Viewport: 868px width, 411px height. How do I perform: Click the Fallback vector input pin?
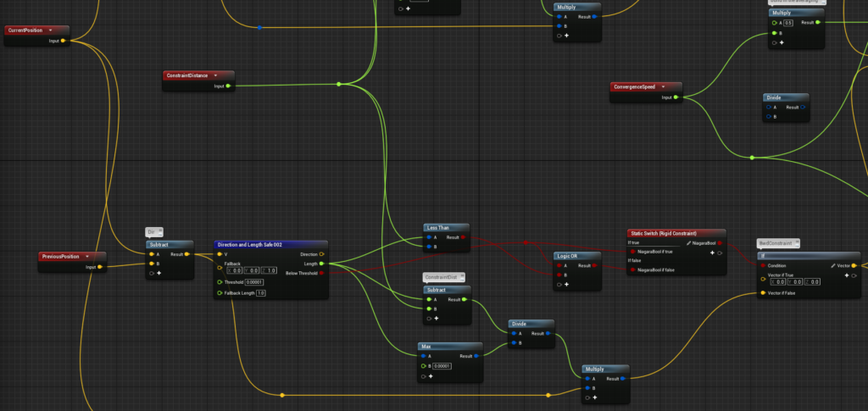coord(220,268)
